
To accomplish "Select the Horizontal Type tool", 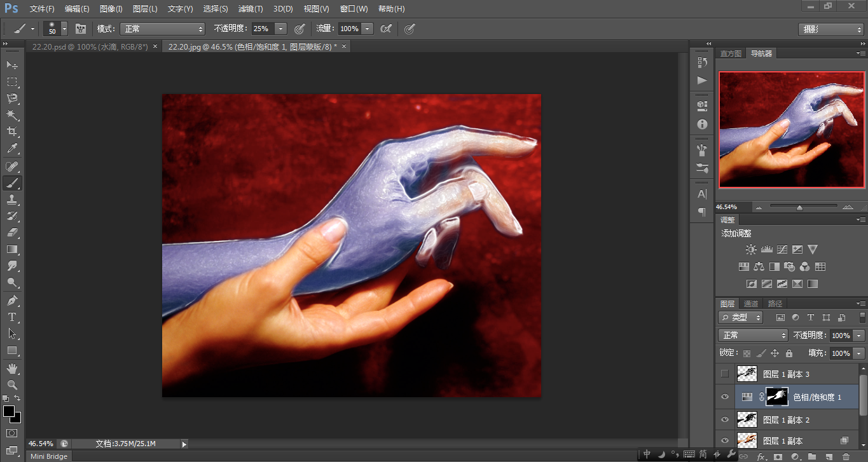I will tap(12, 317).
